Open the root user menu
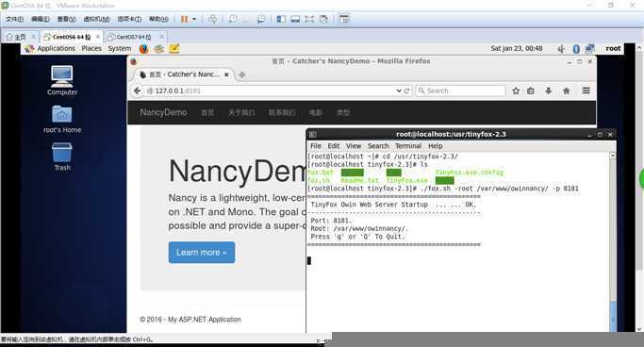 point(613,48)
